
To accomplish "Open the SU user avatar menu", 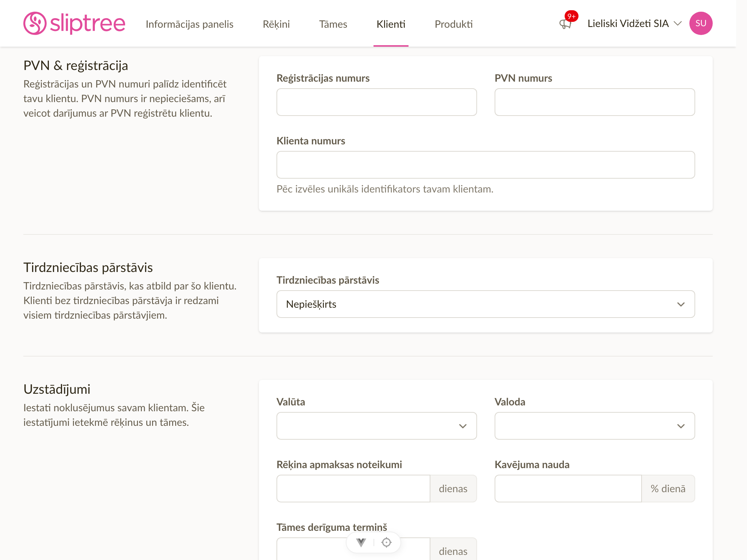I will [x=701, y=23].
